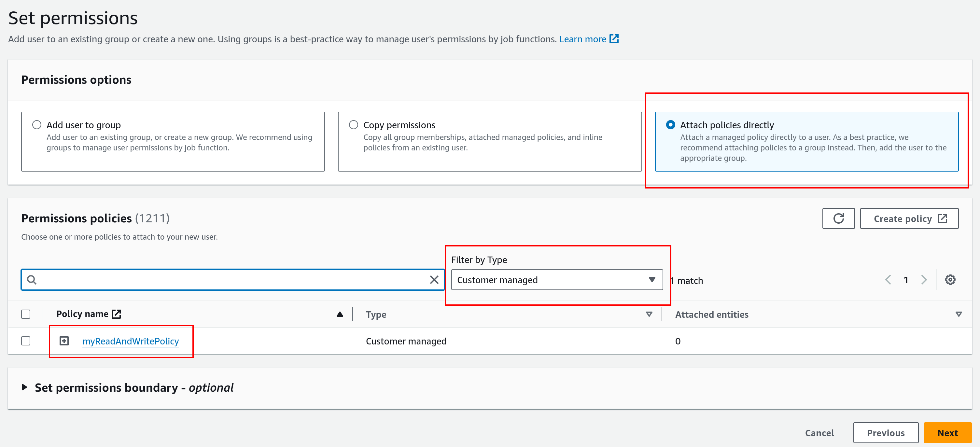
Task: Select the Copy permissions radio option
Action: click(354, 125)
